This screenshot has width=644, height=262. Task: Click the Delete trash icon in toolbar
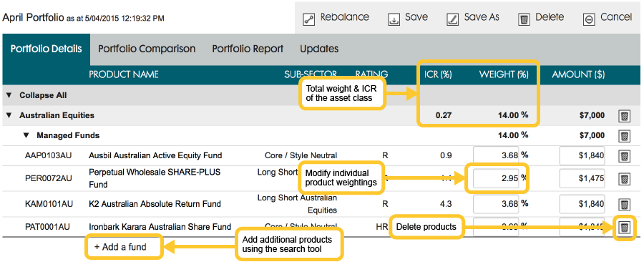coord(524,19)
